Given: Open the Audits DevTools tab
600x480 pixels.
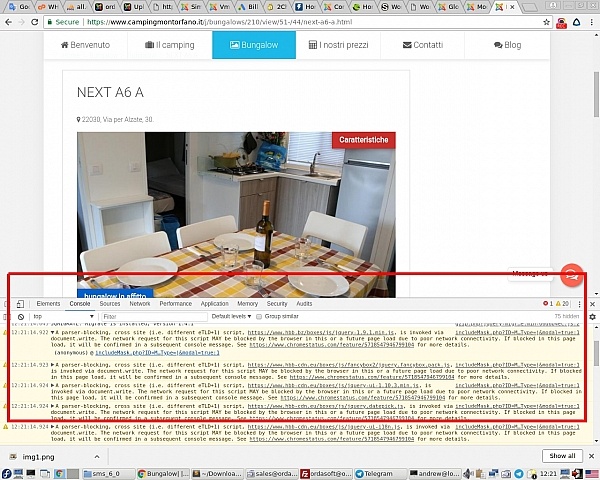Looking at the screenshot, I should (304, 304).
